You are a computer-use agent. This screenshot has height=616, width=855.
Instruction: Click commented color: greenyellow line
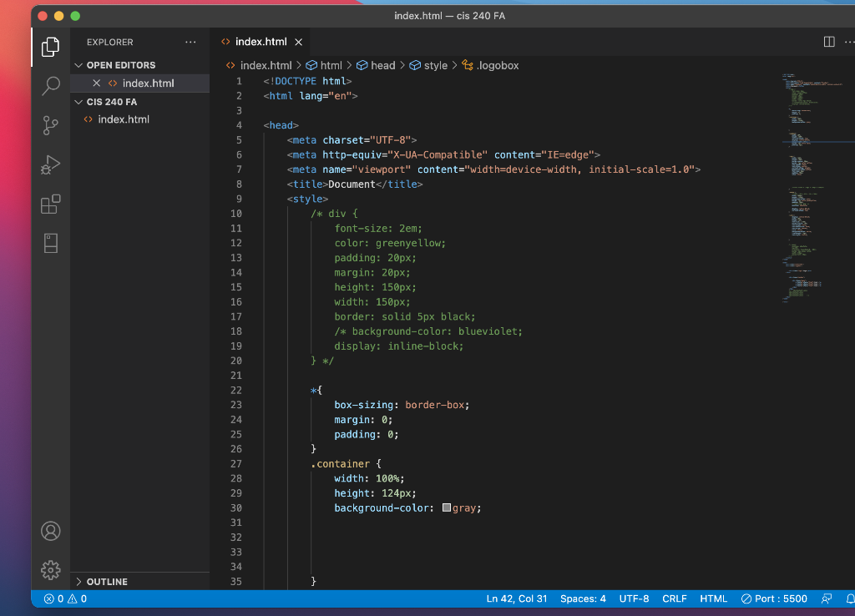tap(390, 243)
